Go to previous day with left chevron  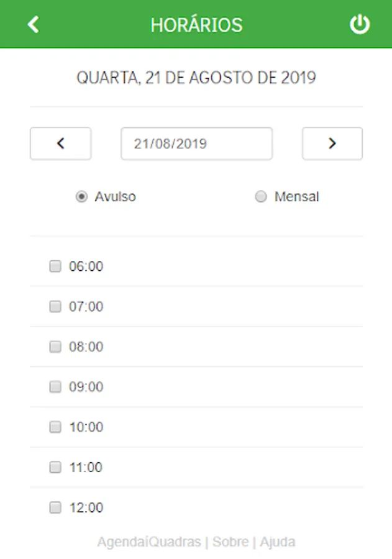click(x=61, y=143)
